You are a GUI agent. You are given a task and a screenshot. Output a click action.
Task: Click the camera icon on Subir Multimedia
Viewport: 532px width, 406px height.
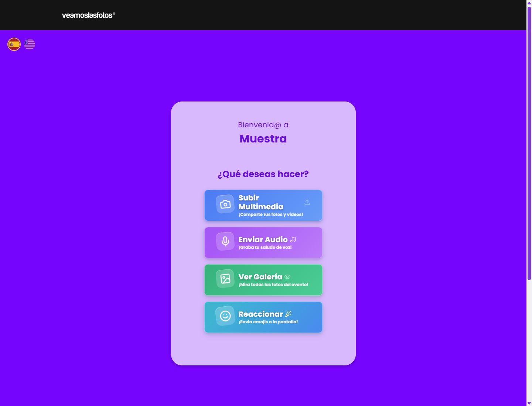tap(225, 204)
